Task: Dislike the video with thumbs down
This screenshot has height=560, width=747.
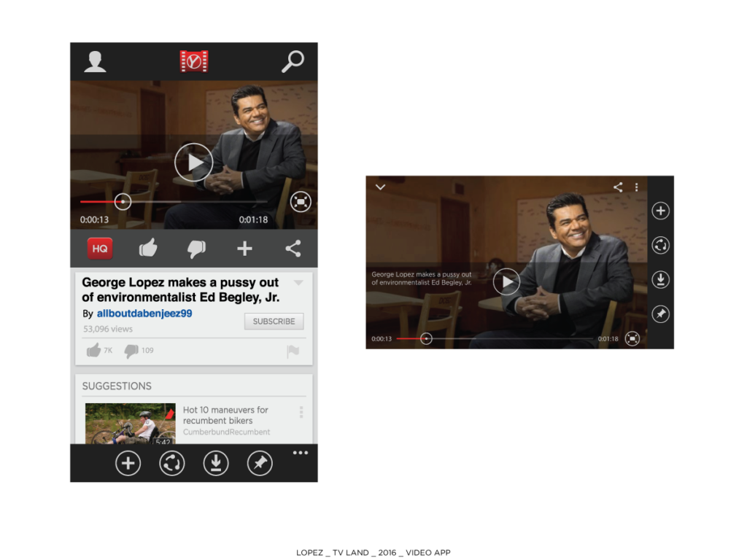Action: click(196, 249)
